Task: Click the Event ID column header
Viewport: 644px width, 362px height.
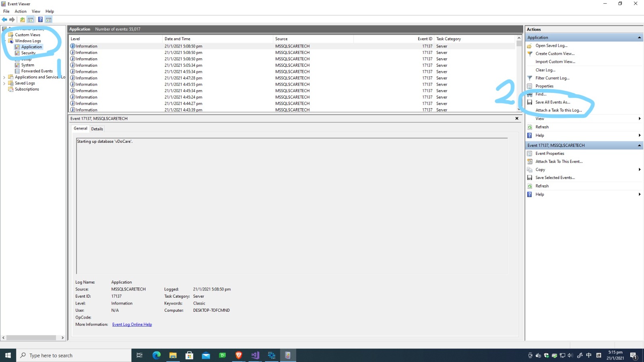Action: click(425, 39)
